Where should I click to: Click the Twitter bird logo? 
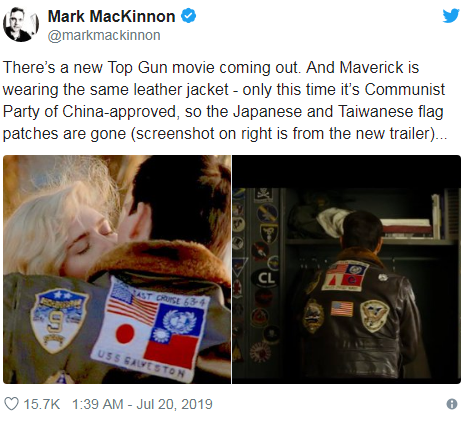coord(451,16)
